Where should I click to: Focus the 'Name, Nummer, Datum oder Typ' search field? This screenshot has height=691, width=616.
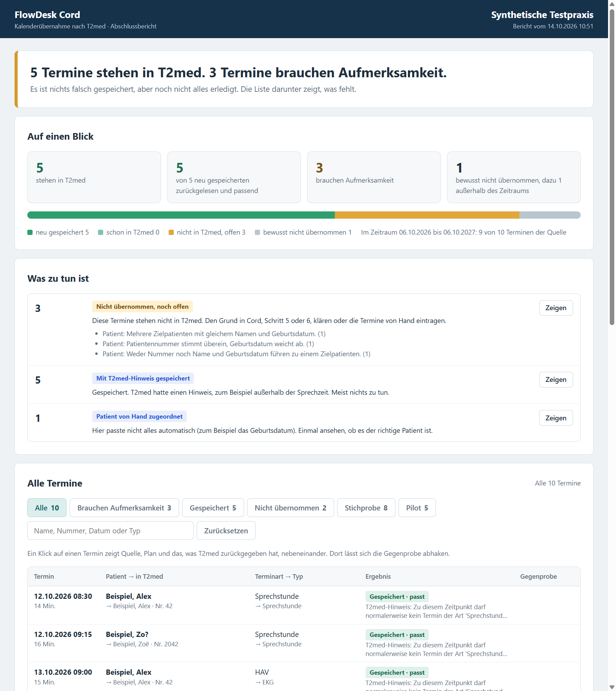click(x=110, y=531)
